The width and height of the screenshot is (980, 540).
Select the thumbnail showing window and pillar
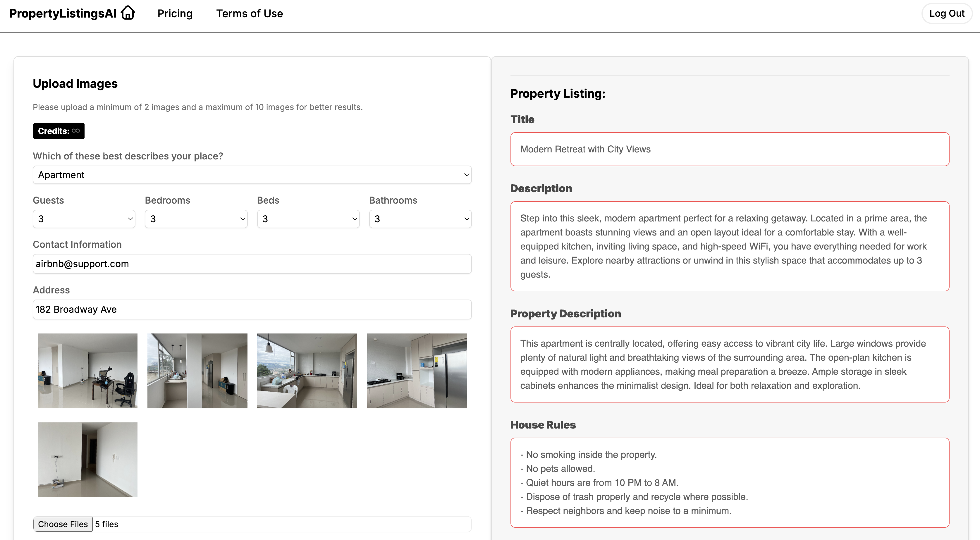[197, 371]
